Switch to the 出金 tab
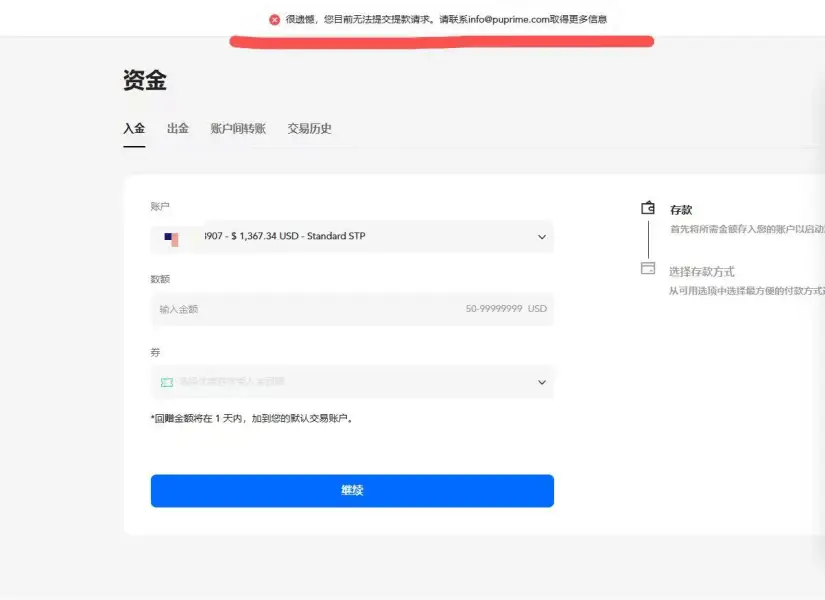825x600 pixels. 177,129
